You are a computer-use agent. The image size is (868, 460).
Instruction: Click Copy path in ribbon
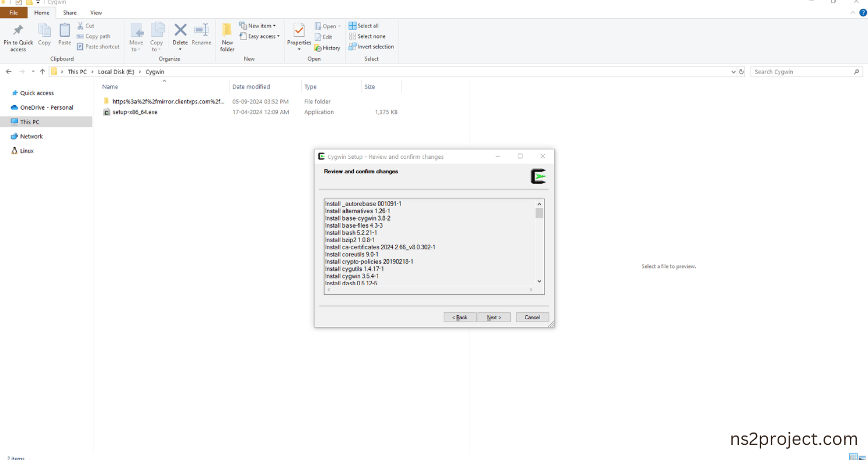[93, 36]
